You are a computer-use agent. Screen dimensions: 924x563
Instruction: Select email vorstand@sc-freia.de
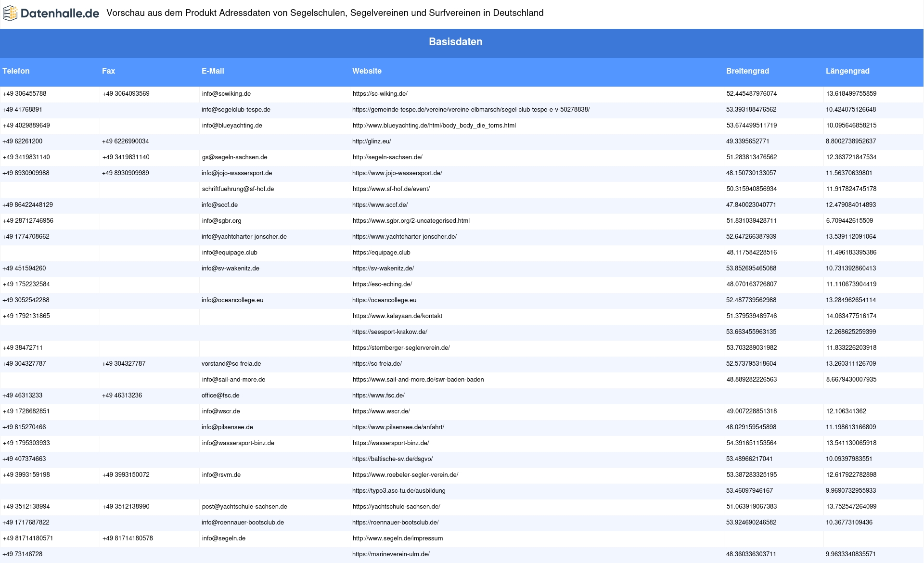(231, 364)
